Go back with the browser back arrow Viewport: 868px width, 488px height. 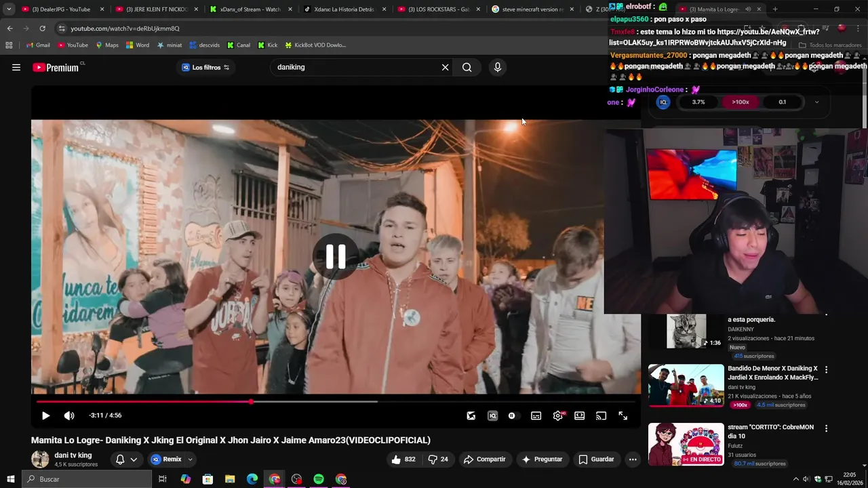(9, 28)
